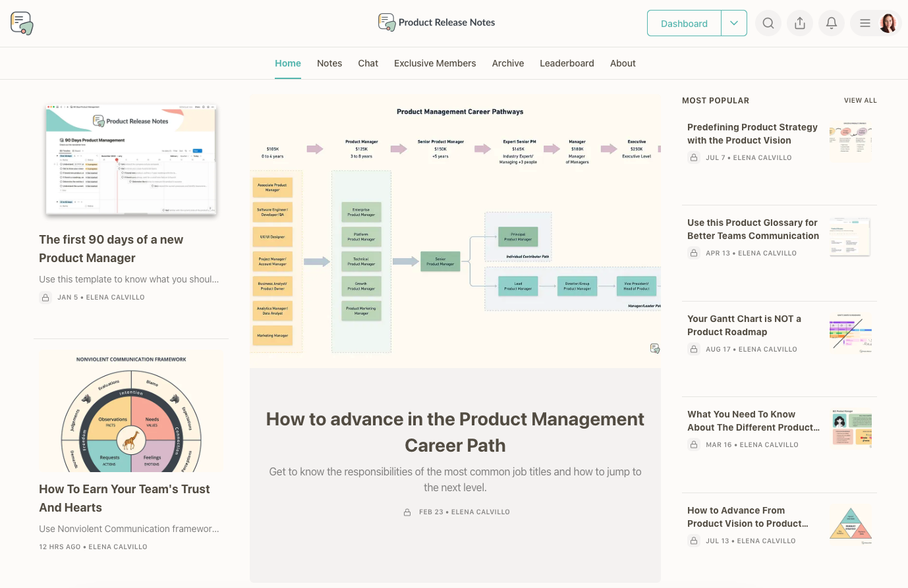This screenshot has width=908, height=588.
Task: Click 'JUL 13 • ELENA CALVILLO' byline
Action: pyautogui.click(x=751, y=541)
